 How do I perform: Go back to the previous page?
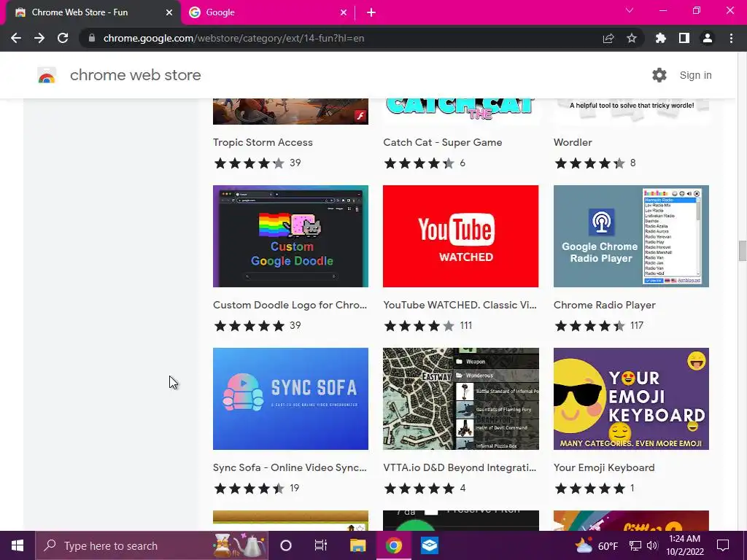pyautogui.click(x=16, y=38)
